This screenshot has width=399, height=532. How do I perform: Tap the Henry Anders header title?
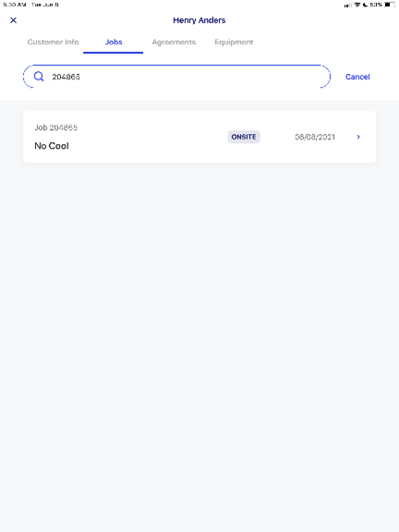pyautogui.click(x=199, y=20)
